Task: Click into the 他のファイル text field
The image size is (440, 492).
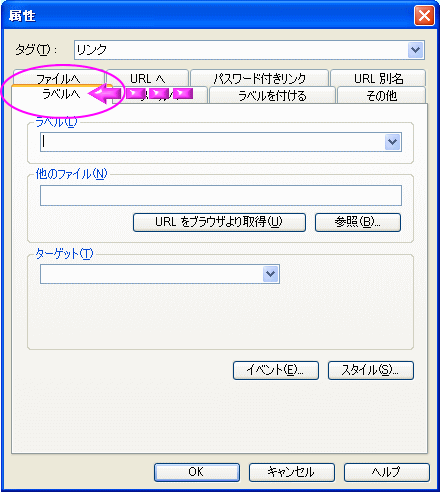Action: 221,195
